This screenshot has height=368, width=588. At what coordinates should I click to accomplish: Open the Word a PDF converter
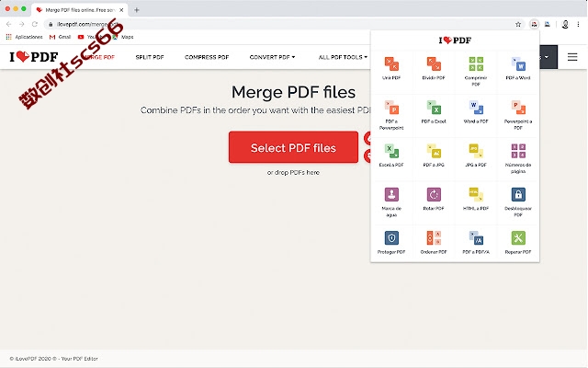point(476,112)
